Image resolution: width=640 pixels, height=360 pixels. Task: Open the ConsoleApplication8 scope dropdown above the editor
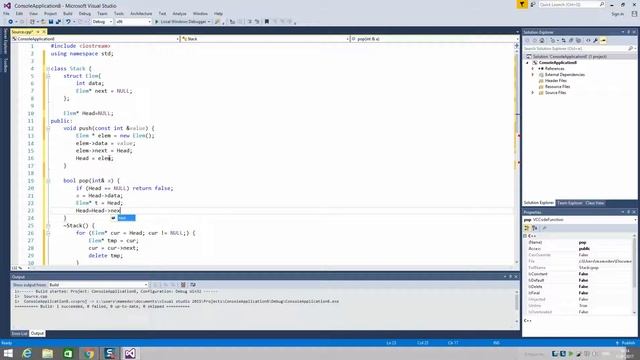point(95,39)
